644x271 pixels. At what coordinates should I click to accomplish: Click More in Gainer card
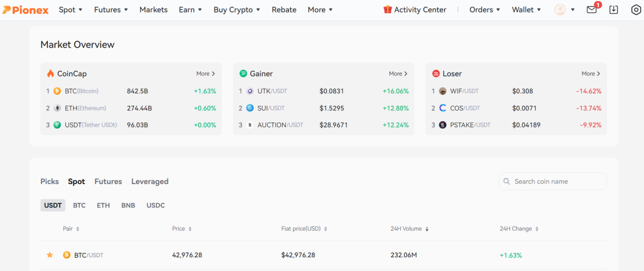point(398,74)
